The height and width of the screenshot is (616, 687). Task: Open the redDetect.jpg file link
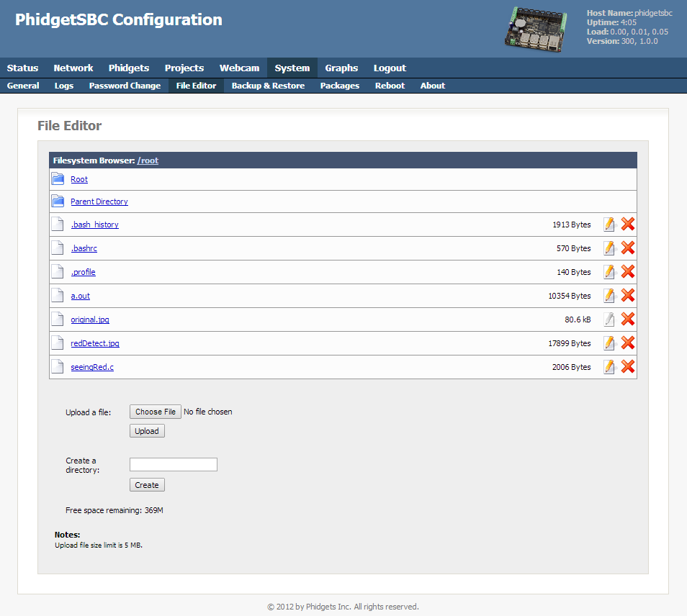pyautogui.click(x=95, y=343)
